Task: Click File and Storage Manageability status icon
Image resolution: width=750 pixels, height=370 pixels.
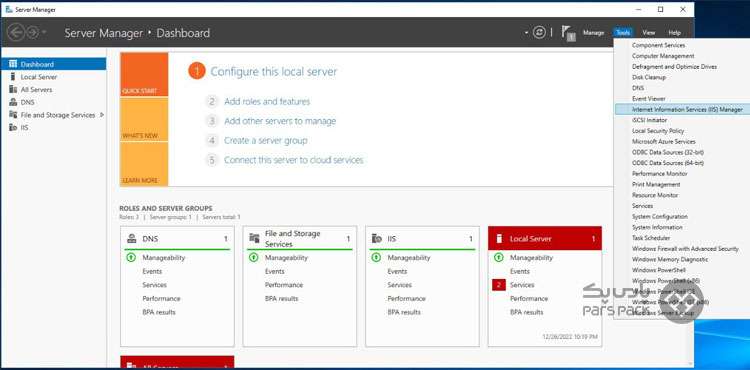Action: point(254,257)
